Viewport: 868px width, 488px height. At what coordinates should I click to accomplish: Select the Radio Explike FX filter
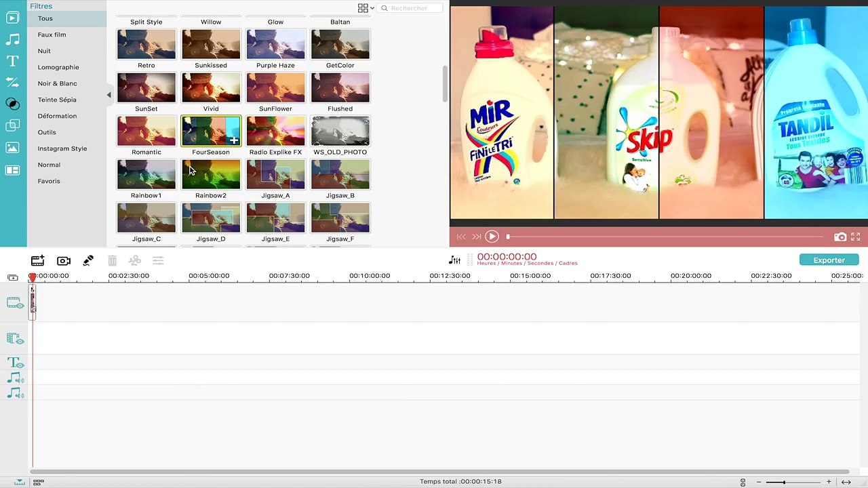tap(275, 131)
